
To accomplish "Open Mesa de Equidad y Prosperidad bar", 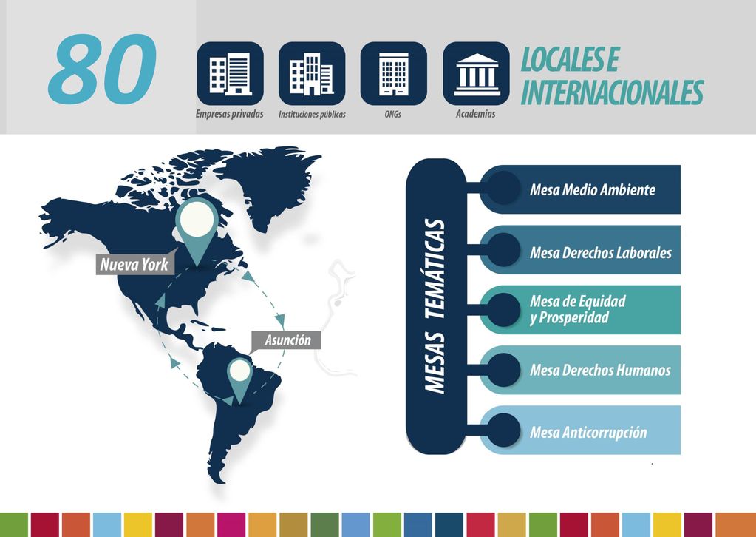I will pos(580,310).
